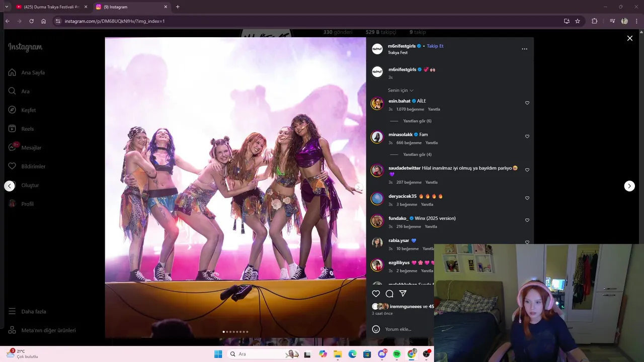The width and height of the screenshot is (644, 362).
Task: Like deryacicek35's comment
Action: point(527,198)
